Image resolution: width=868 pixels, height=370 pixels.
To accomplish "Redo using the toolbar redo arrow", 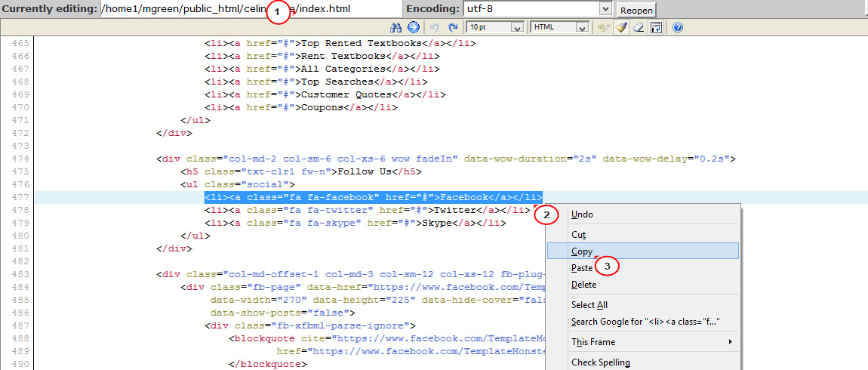I will click(453, 27).
